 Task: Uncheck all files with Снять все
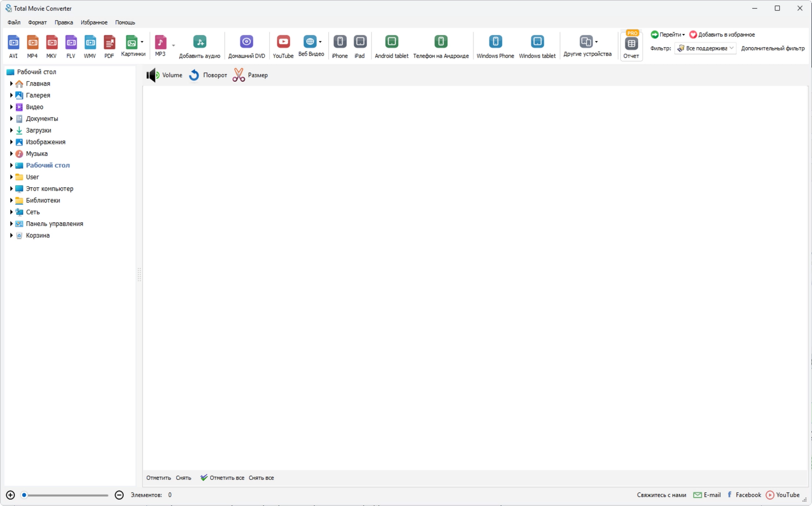(x=261, y=478)
